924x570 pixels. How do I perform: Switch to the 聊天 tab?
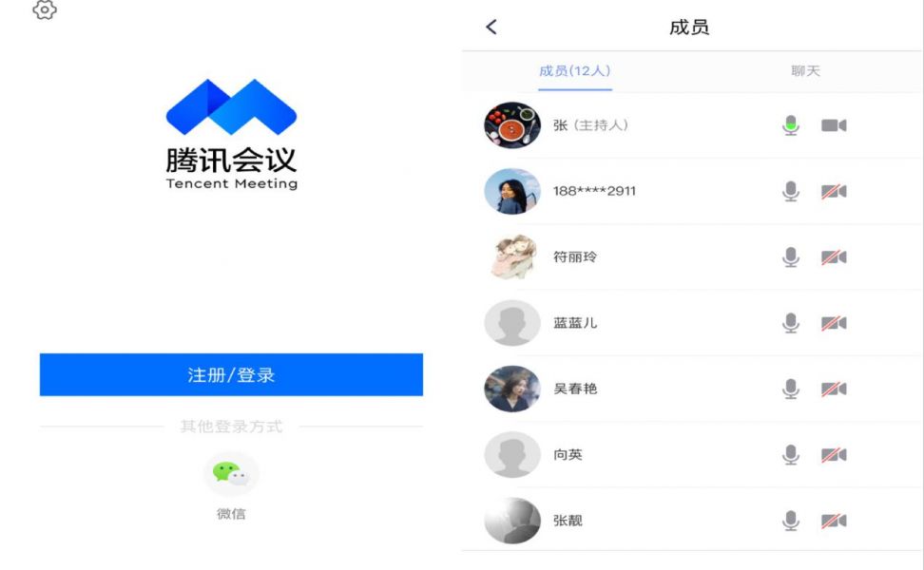click(805, 71)
